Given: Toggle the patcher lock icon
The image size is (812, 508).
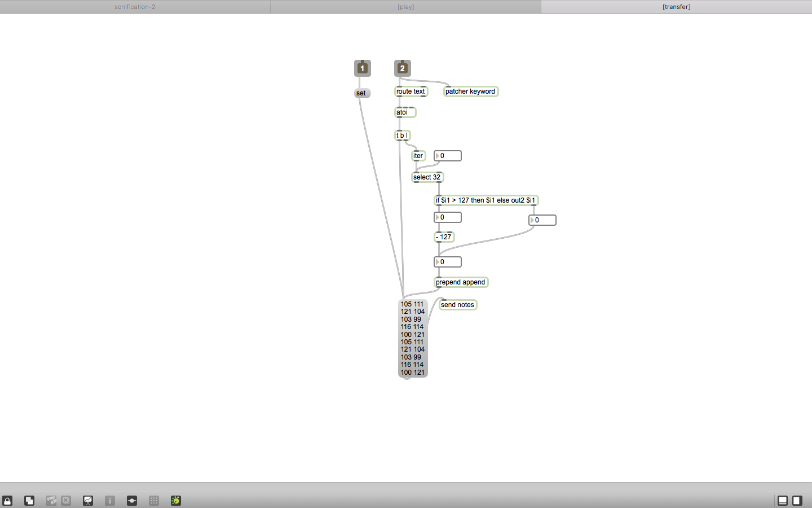Looking at the screenshot, I should [x=7, y=501].
